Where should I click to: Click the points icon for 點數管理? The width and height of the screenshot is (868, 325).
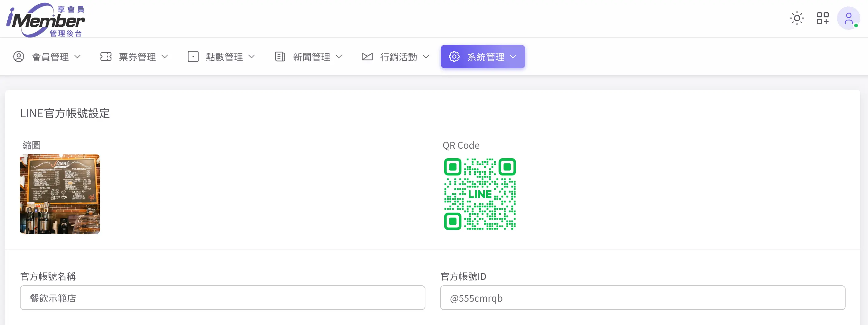click(193, 57)
